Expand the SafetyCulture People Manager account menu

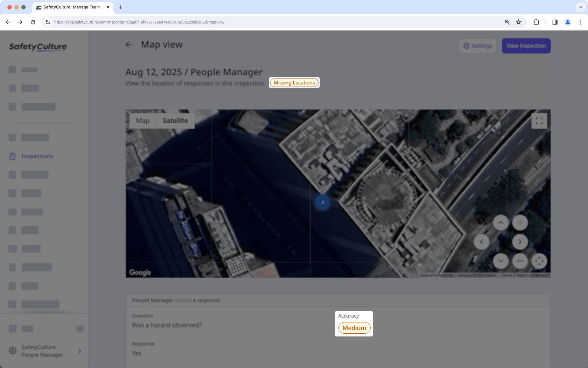point(79,351)
